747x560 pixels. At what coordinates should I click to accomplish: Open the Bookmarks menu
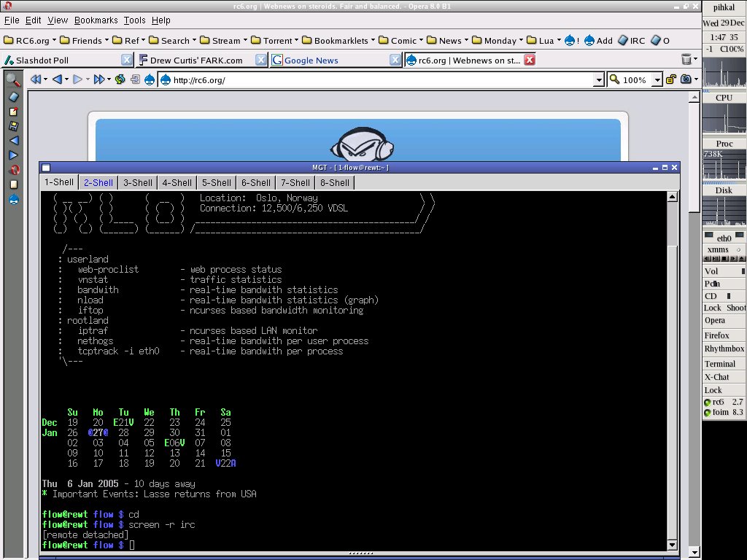96,20
